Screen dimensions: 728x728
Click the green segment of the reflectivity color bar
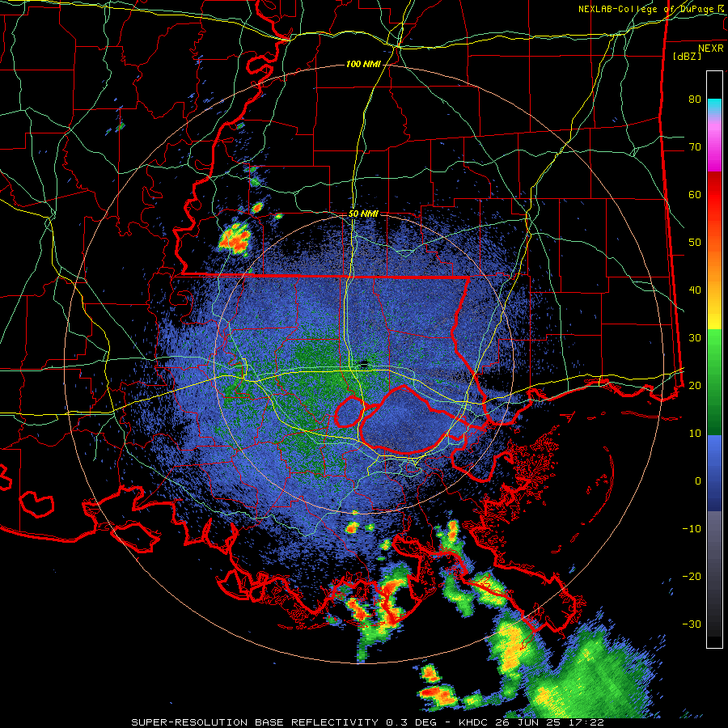point(714,382)
